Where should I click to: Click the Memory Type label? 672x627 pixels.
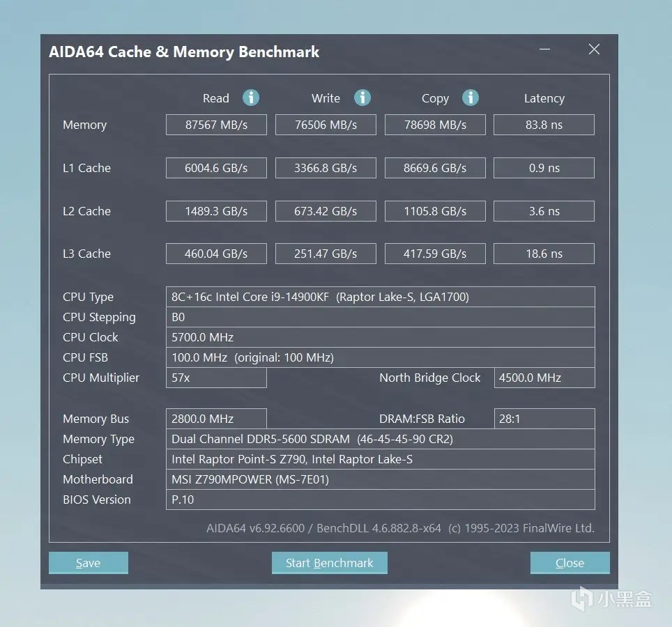pos(98,439)
